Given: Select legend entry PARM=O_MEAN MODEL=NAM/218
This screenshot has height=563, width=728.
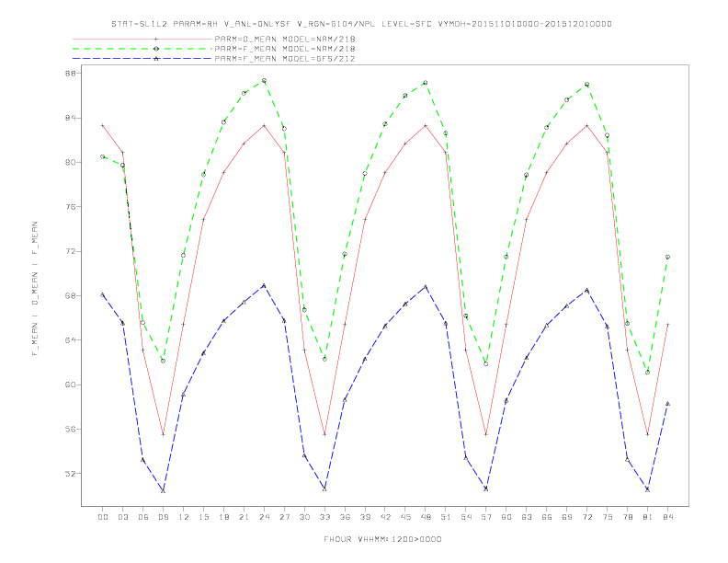Looking at the screenshot, I should click(285, 39).
